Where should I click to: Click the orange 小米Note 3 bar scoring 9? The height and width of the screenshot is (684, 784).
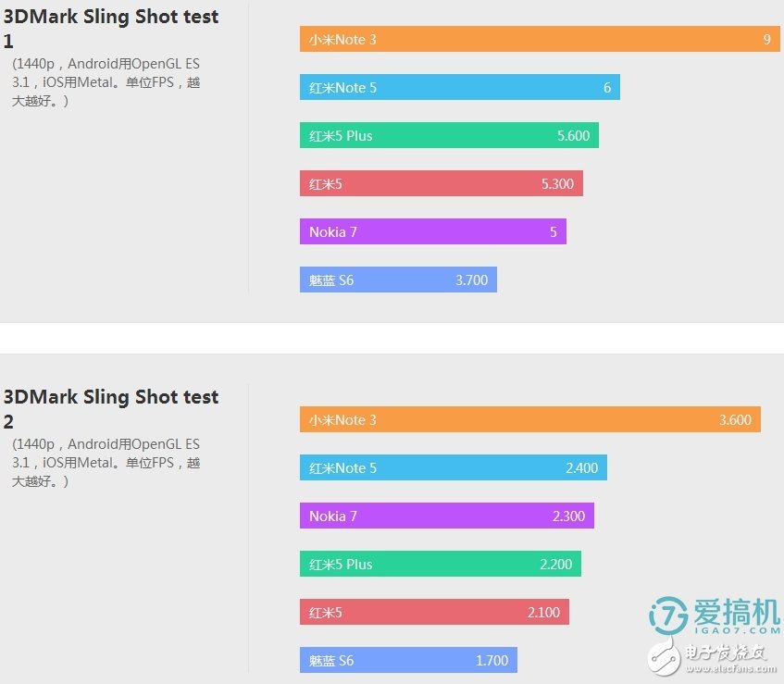[x=540, y=39]
